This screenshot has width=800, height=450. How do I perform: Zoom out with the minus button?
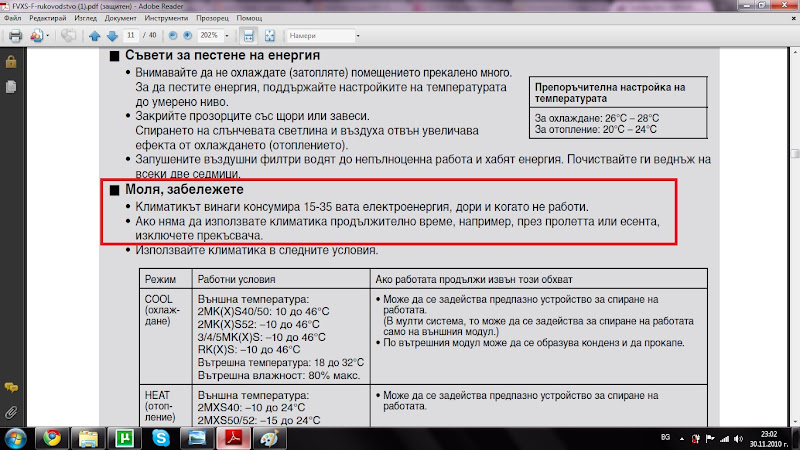click(173, 35)
